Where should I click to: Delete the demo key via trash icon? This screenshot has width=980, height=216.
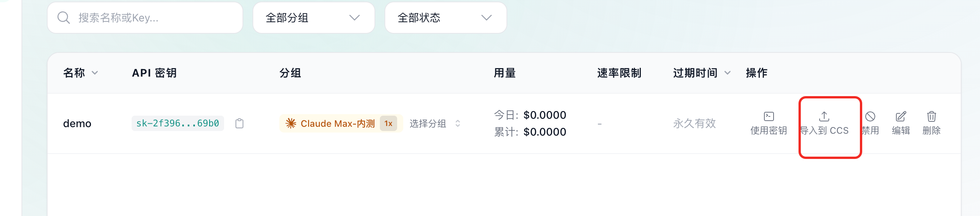(x=931, y=116)
